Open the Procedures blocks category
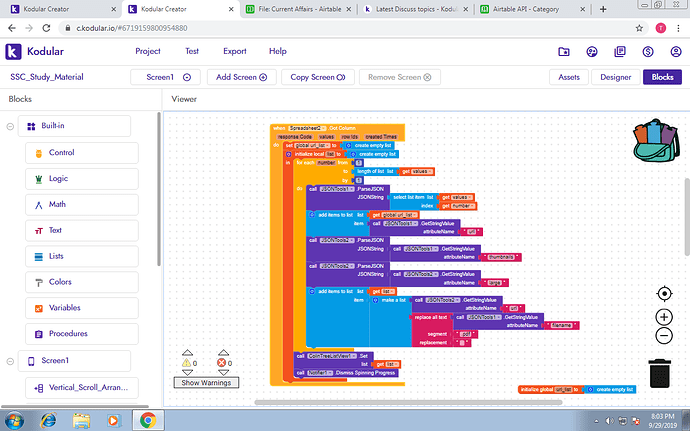Image resolution: width=690 pixels, height=431 pixels. point(82,334)
